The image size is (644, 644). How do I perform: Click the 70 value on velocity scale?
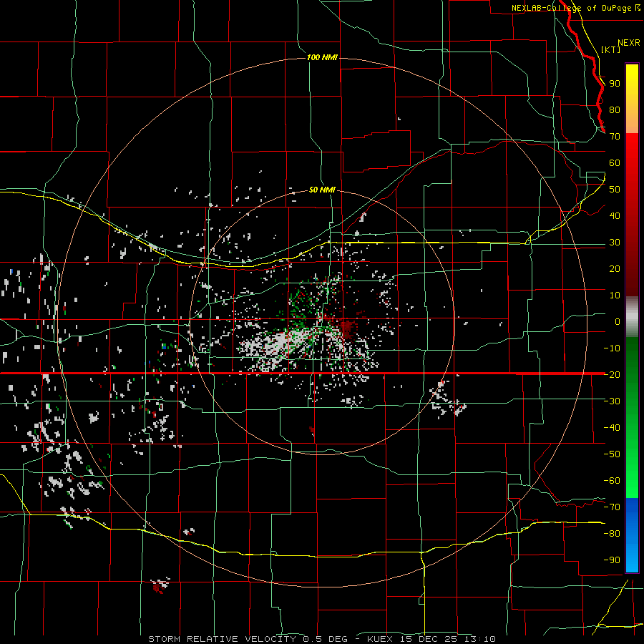pyautogui.click(x=615, y=137)
